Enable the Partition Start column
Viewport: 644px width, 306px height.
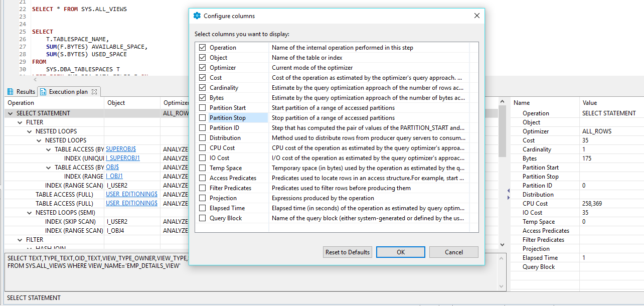click(x=203, y=107)
